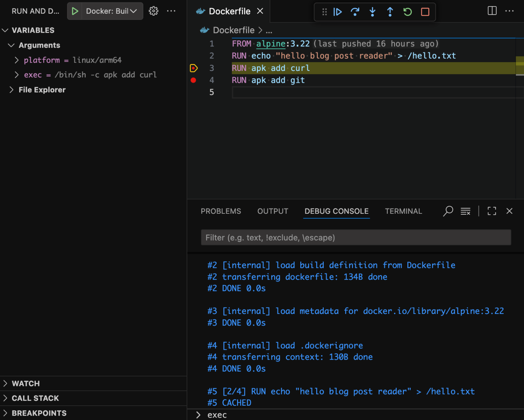The image size is (524, 420).
Task: Maximize the bottom panel
Action: (x=492, y=211)
